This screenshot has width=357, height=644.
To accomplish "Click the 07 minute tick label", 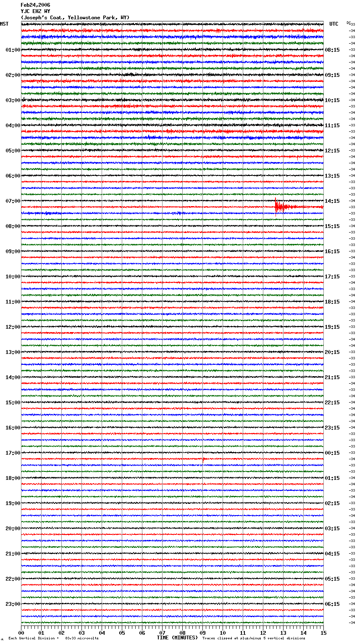I will [x=162, y=632].
